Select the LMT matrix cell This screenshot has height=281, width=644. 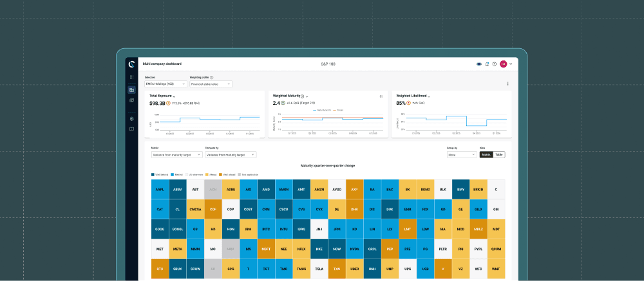(408, 229)
